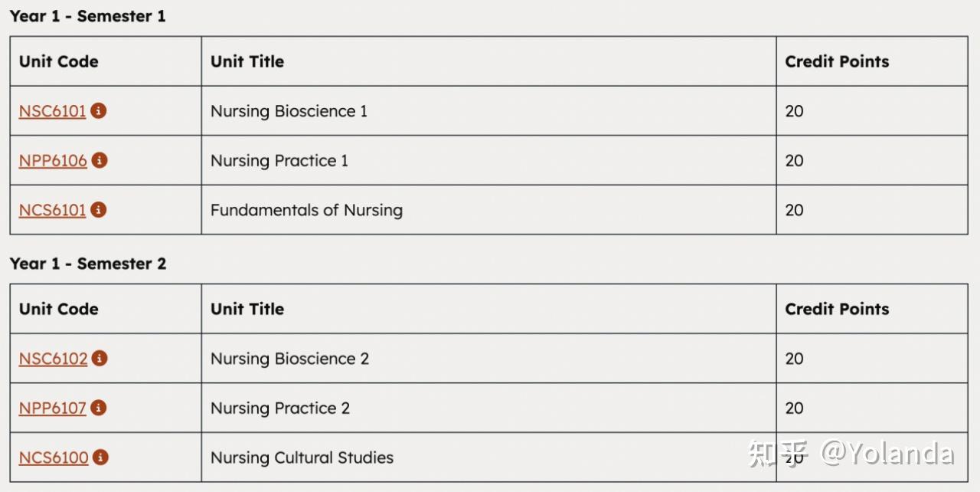Click the info icon beside NPP6106
The image size is (980, 492).
(x=100, y=160)
